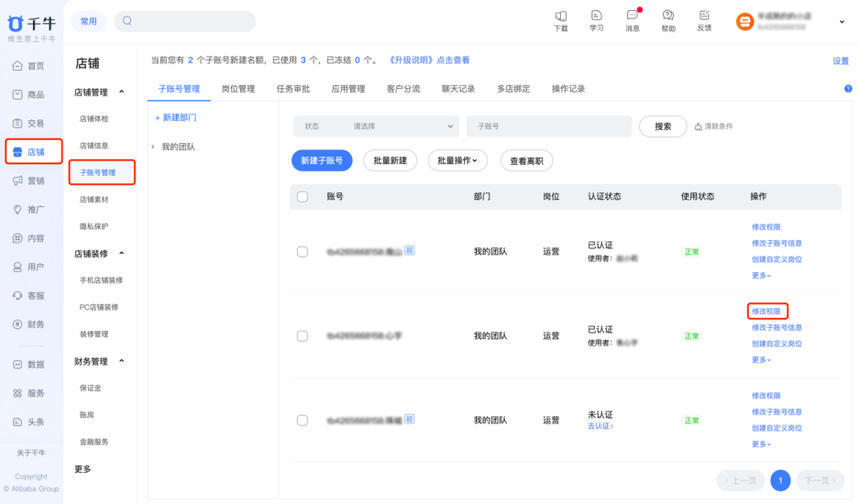Go to 首页 in left sidebar

(x=28, y=66)
